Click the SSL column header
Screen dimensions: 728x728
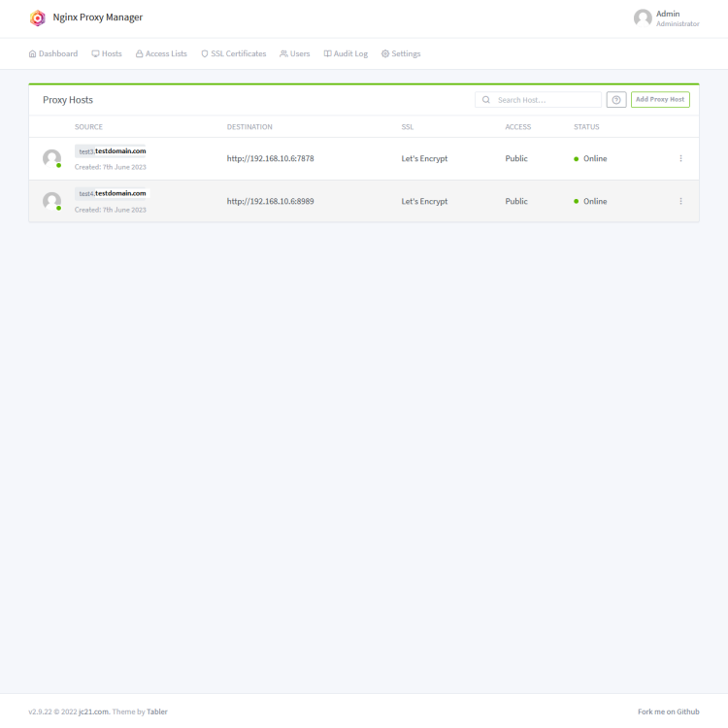coord(407,127)
